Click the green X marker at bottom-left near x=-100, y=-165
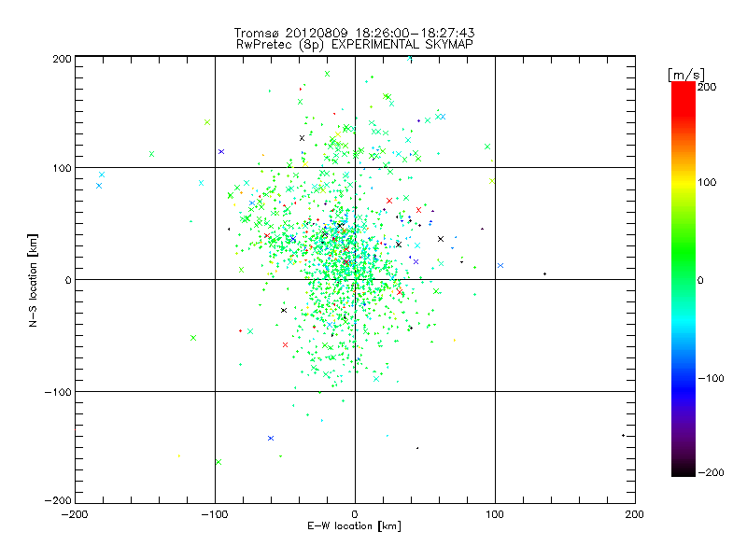This screenshot has height=560, width=747. click(218, 462)
